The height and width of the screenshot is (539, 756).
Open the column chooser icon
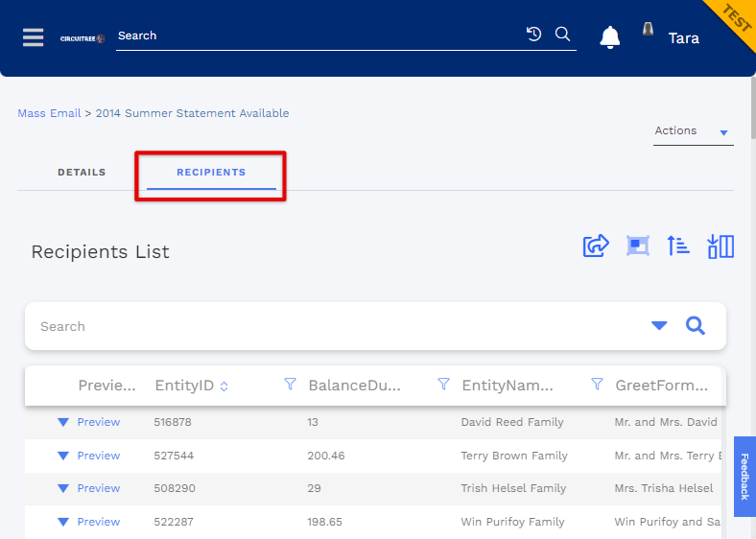pyautogui.click(x=721, y=246)
